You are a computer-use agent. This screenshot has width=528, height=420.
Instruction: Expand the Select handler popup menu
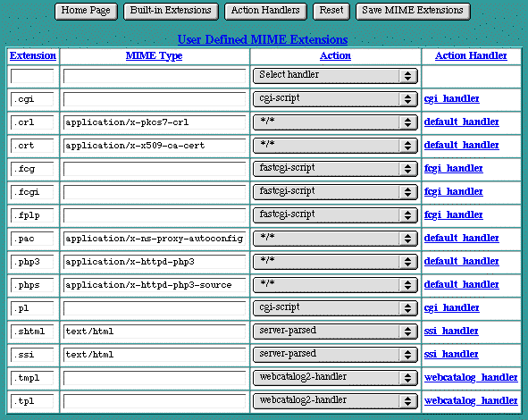coord(335,75)
